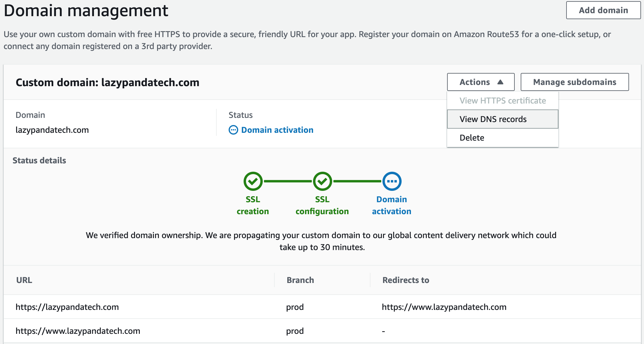Click the https://www.lazypandatech.com URL in last row
Image resolution: width=644 pixels, height=344 pixels.
pos(78,331)
